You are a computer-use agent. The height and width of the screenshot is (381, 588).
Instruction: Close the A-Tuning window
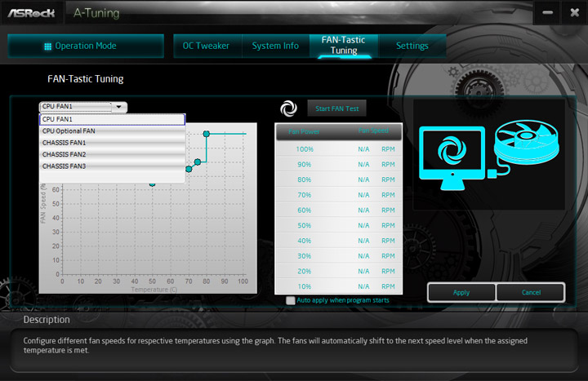[x=574, y=12]
